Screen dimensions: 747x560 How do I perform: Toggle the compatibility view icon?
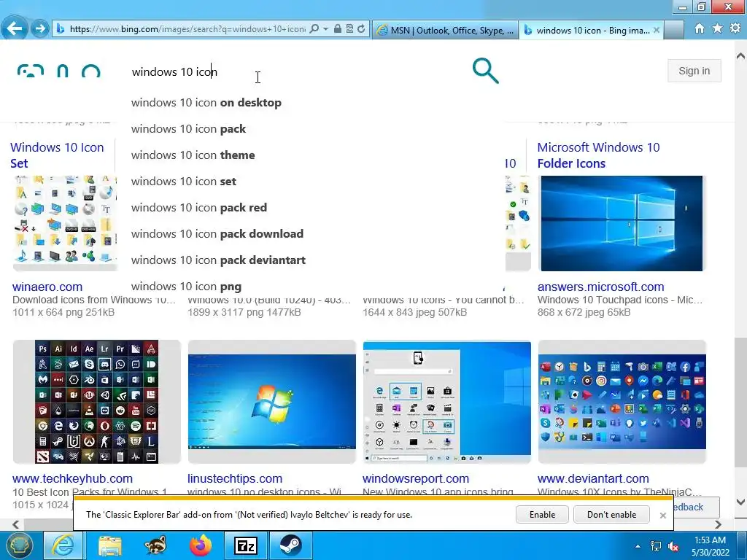[349, 29]
